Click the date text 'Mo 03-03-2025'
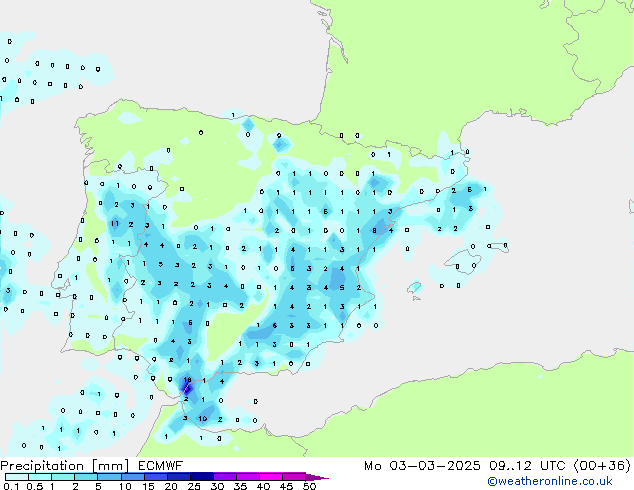The height and width of the screenshot is (490, 634). click(x=422, y=466)
